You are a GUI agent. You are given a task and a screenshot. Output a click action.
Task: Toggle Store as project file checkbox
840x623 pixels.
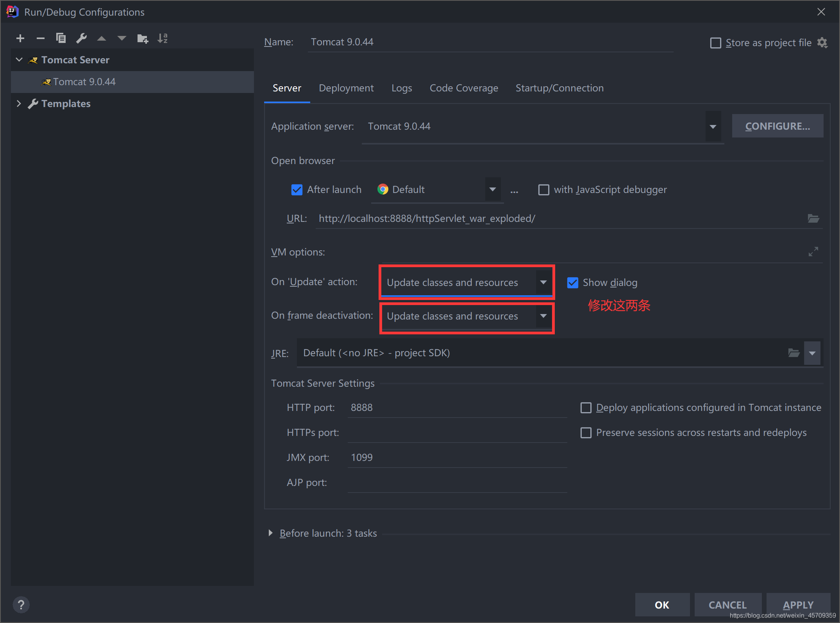tap(715, 43)
